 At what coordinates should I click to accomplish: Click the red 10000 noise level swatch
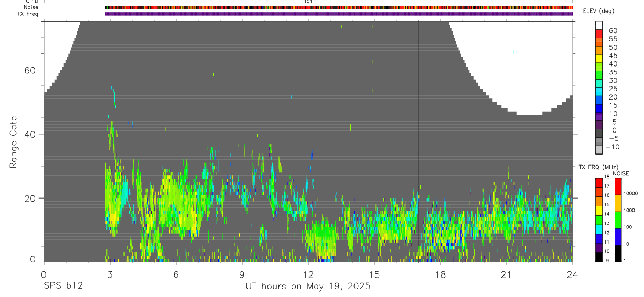point(618,186)
